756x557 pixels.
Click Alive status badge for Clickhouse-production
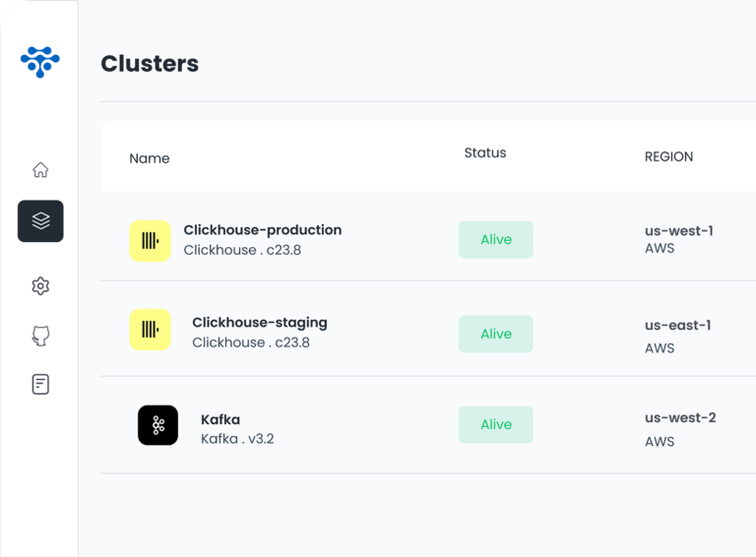tap(495, 240)
